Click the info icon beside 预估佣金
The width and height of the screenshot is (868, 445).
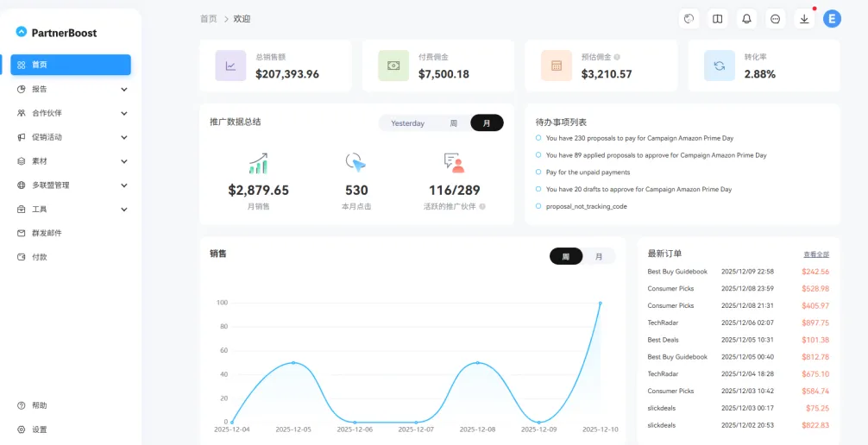coord(617,57)
